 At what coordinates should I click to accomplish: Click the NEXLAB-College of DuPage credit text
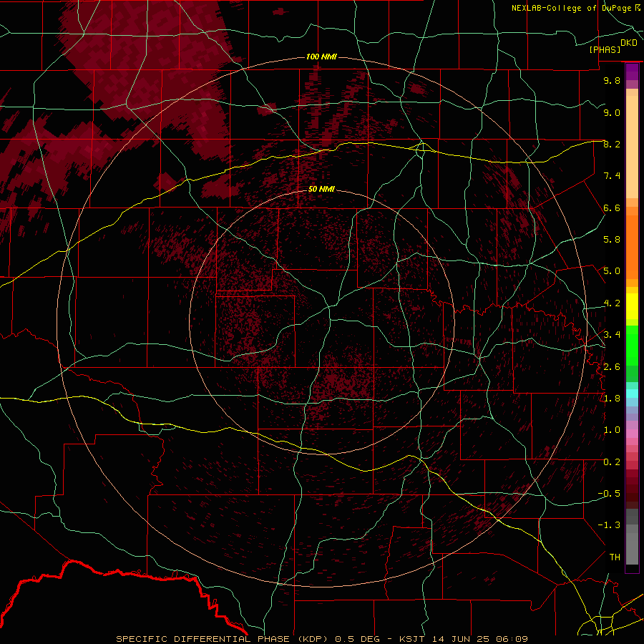click(x=571, y=8)
